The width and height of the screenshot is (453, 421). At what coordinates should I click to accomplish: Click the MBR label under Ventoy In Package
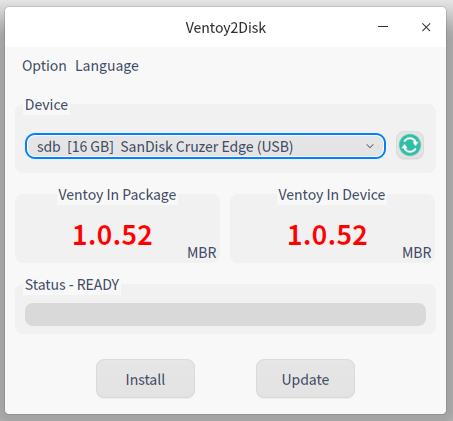click(202, 253)
